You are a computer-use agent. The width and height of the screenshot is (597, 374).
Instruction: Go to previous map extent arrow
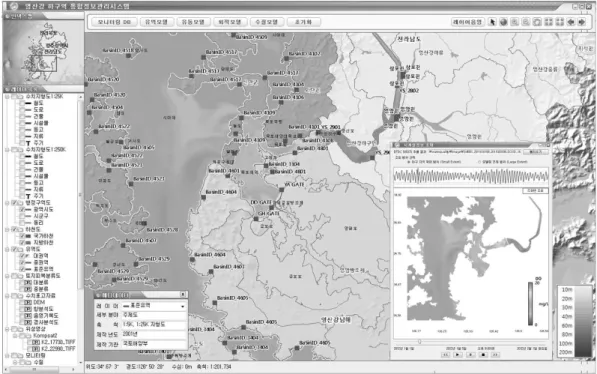tap(570, 22)
